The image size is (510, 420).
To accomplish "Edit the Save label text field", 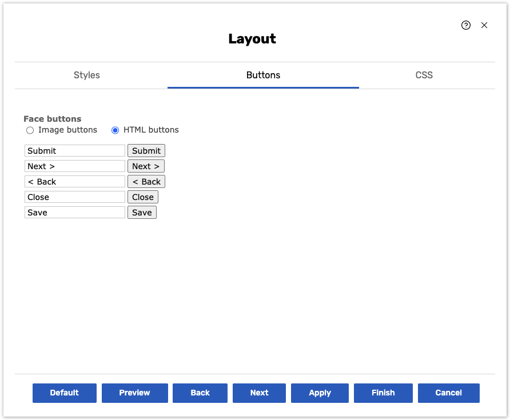I will click(x=75, y=213).
